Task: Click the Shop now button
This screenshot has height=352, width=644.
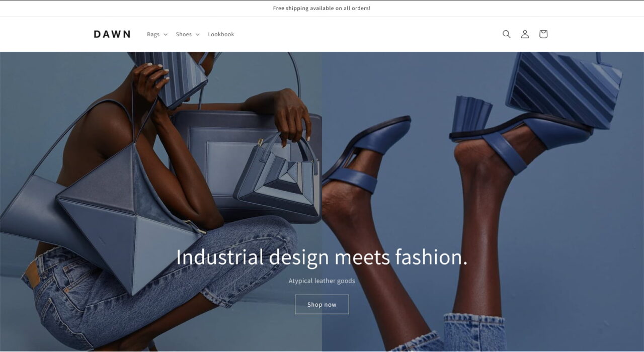Action: [x=322, y=304]
